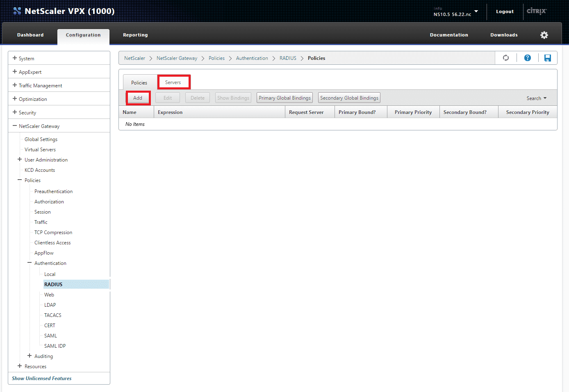
Task: Open the settings gear menu
Action: coord(544,35)
